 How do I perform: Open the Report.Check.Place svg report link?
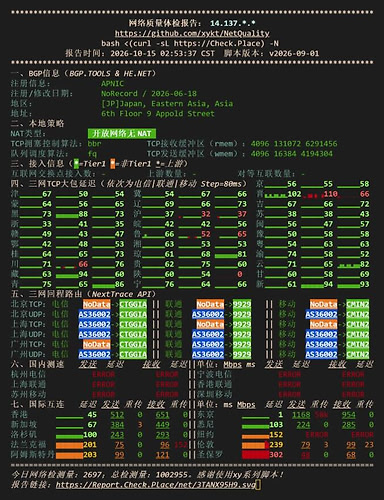(x=156, y=484)
